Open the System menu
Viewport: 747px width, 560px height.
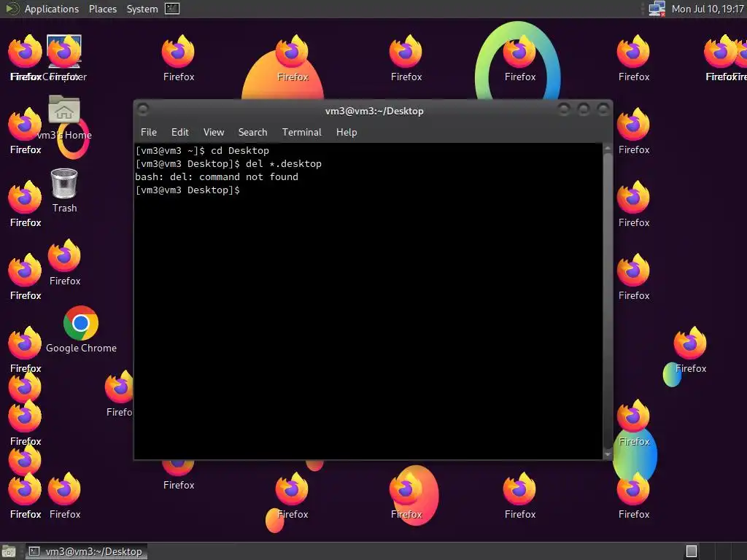coord(142,9)
